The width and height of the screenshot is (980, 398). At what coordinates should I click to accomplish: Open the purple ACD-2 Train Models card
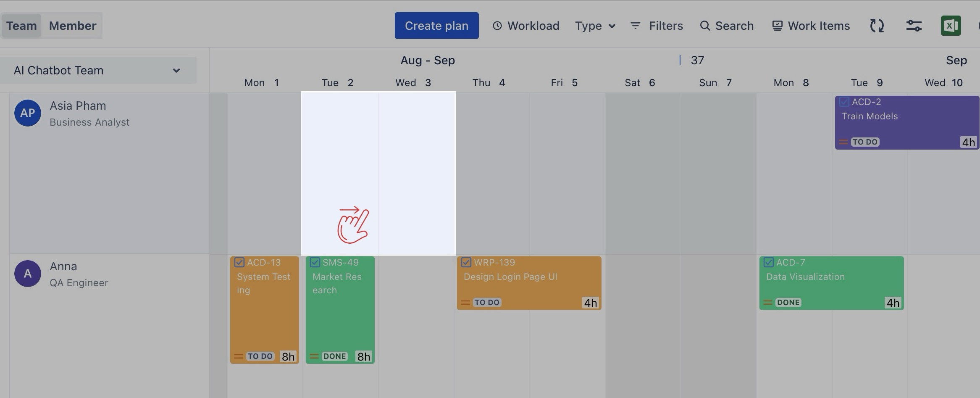coord(906,122)
